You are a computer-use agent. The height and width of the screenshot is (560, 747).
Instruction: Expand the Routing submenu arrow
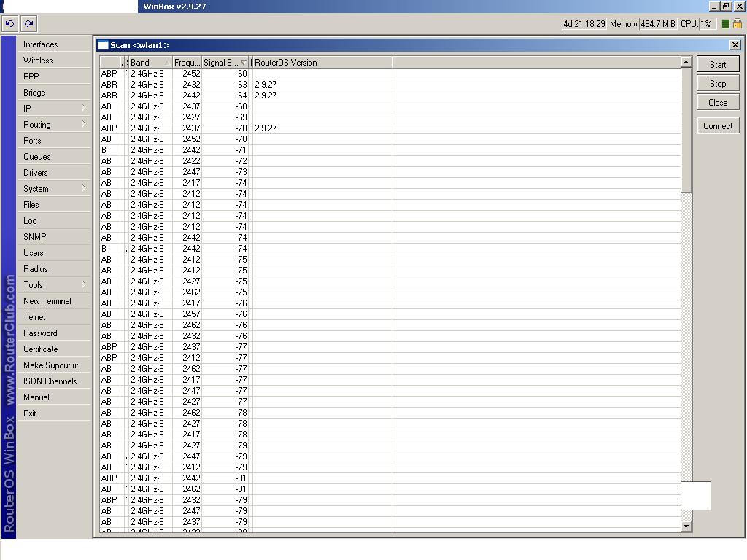tap(83, 124)
